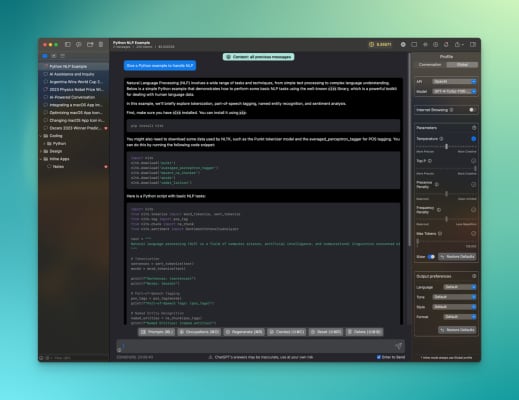Viewport: 519px width, 400px height.
Task: Toggle the right inspector panel icon
Action: point(473,44)
